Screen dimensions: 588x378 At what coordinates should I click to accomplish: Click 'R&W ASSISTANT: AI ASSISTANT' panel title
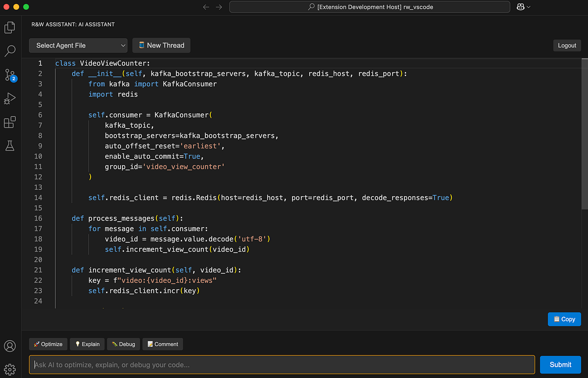pyautogui.click(x=73, y=24)
